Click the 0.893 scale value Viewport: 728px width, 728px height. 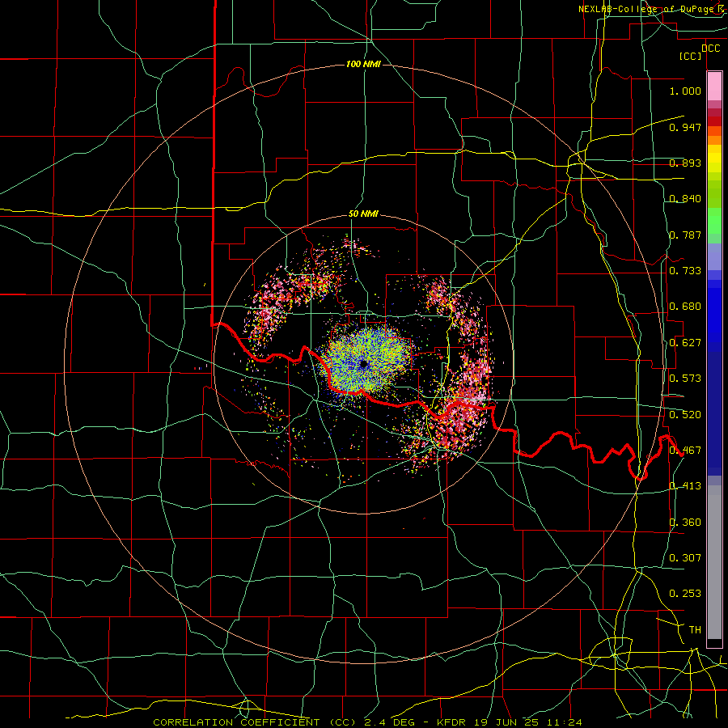click(x=685, y=163)
